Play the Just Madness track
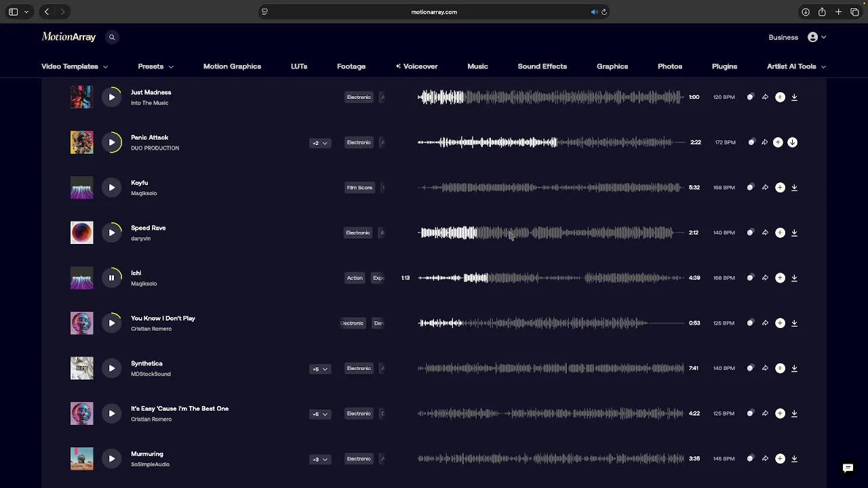This screenshot has width=868, height=488. tap(112, 97)
